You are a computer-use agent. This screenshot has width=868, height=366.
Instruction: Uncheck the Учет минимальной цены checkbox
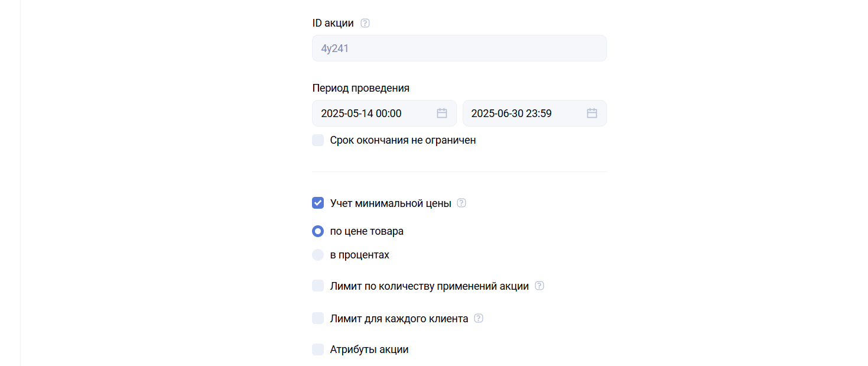pos(318,203)
